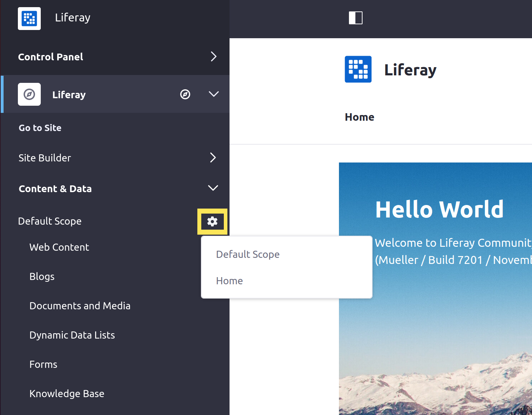The height and width of the screenshot is (415, 532).
Task: Click the Content & Data heading
Action: point(55,189)
